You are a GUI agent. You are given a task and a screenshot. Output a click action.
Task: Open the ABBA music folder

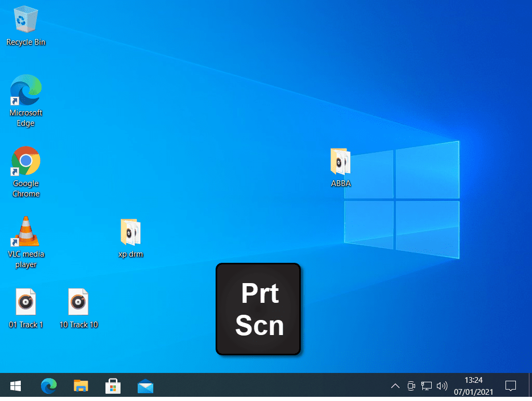point(340,162)
